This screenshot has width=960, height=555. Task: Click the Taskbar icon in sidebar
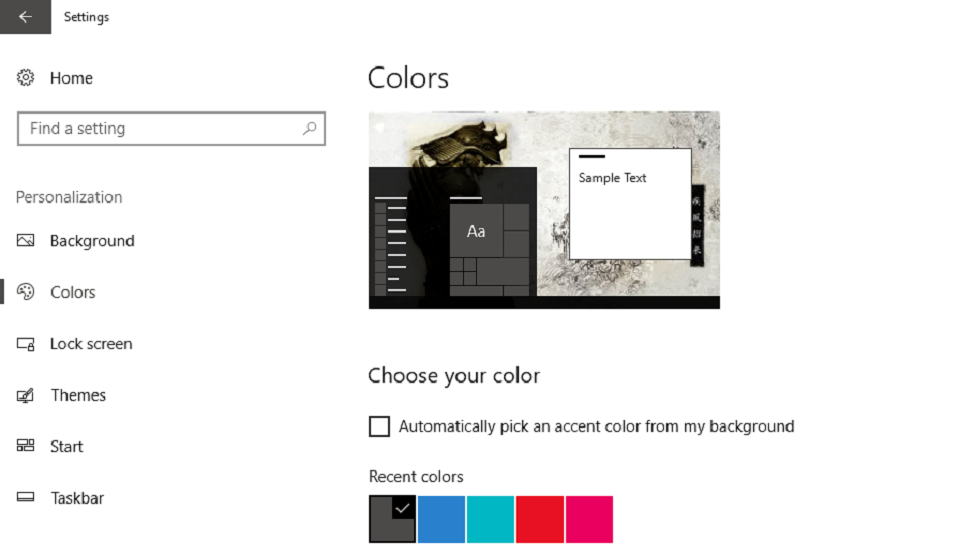coord(26,497)
